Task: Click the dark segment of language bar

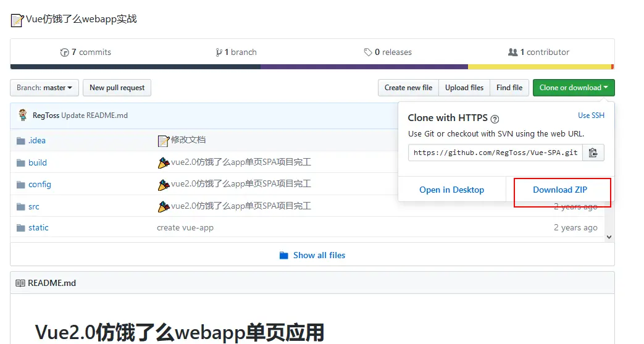Action: (136, 67)
